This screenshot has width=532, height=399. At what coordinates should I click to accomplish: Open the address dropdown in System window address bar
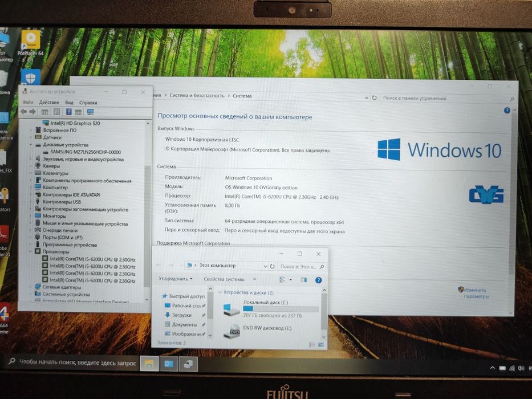(367, 97)
